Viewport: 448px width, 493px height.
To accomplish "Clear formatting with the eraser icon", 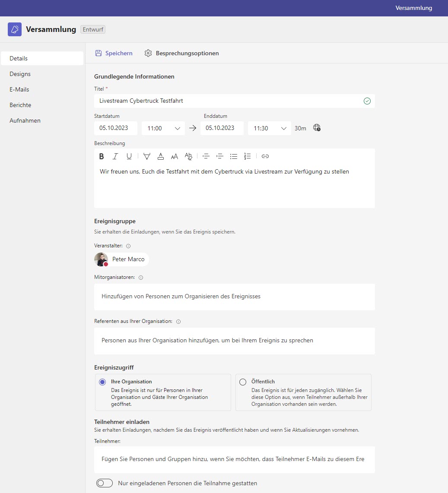I will (x=188, y=156).
